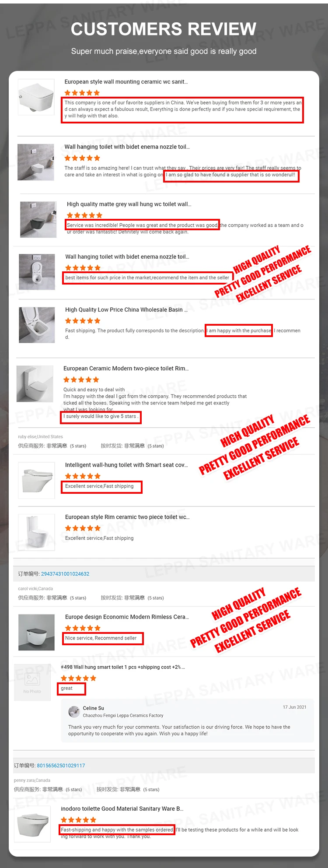Click the matte grey wall hung toilet image
Screen dimensions: 328x868
38,219
